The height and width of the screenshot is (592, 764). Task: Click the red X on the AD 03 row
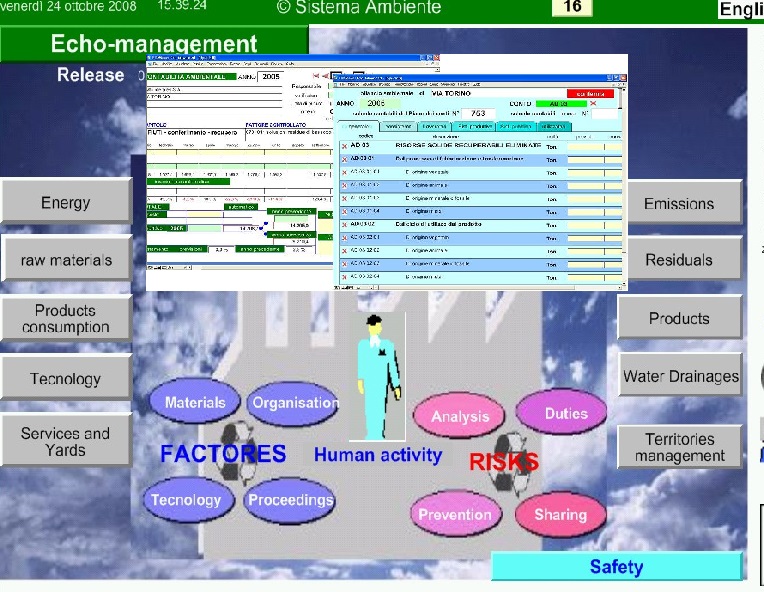pyautogui.click(x=346, y=145)
